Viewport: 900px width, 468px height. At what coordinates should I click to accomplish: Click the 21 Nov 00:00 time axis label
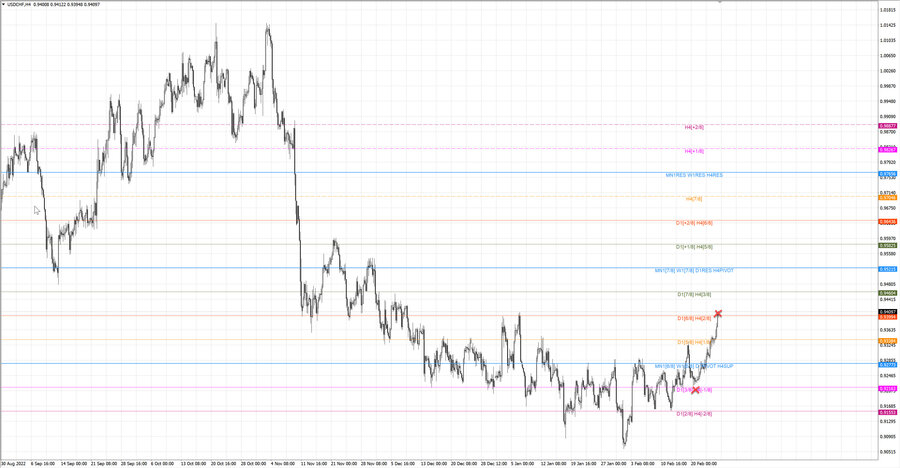pos(343,463)
